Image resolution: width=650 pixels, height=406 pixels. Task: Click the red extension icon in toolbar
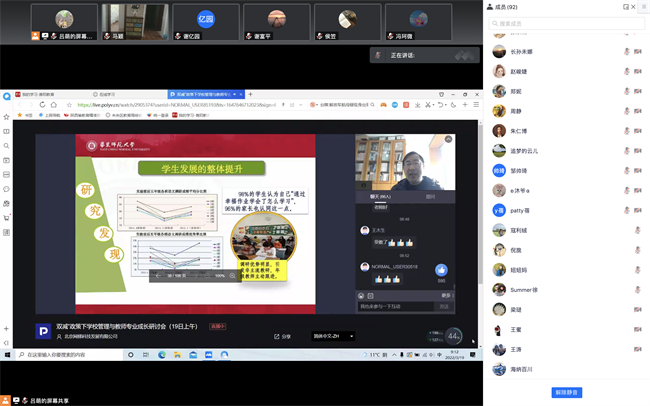406,105
